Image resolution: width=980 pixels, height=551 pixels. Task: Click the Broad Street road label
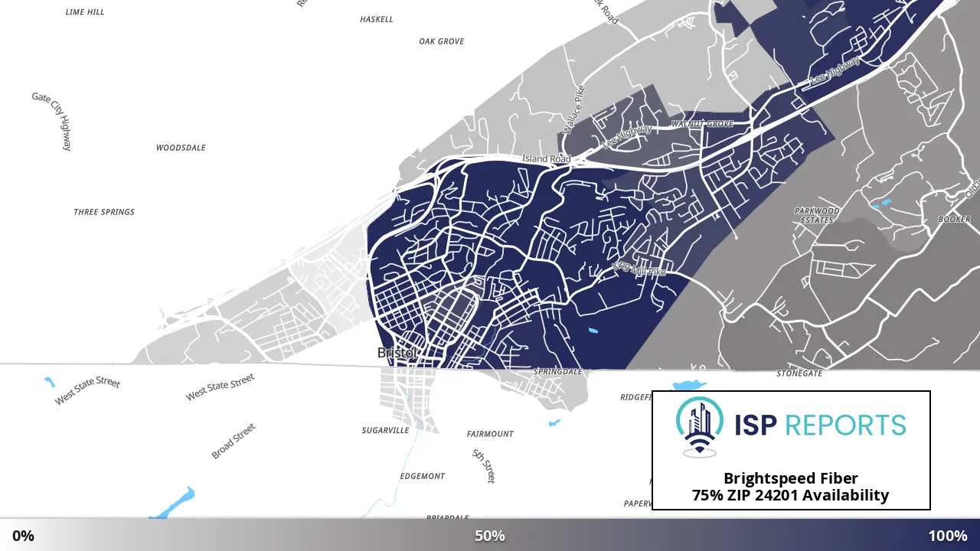(234, 442)
